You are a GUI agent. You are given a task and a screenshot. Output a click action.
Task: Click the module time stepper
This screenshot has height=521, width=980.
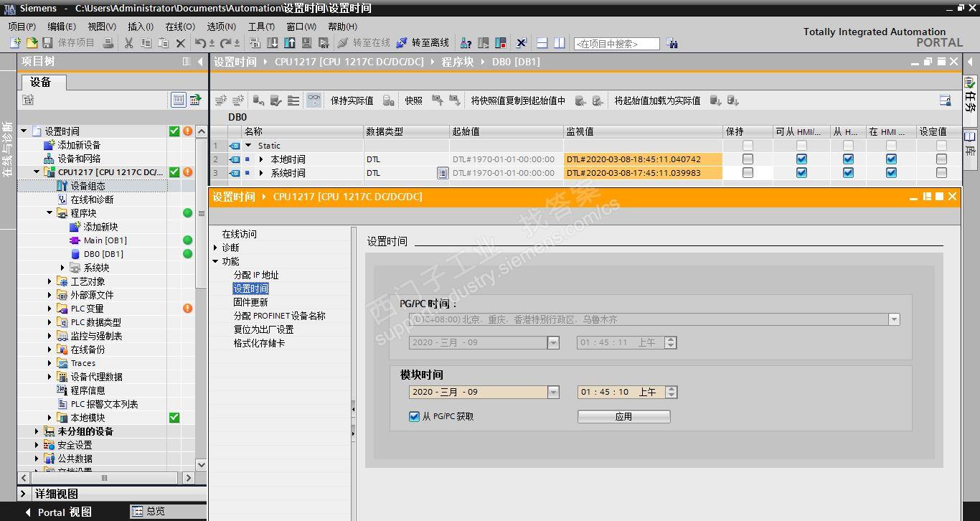671,392
